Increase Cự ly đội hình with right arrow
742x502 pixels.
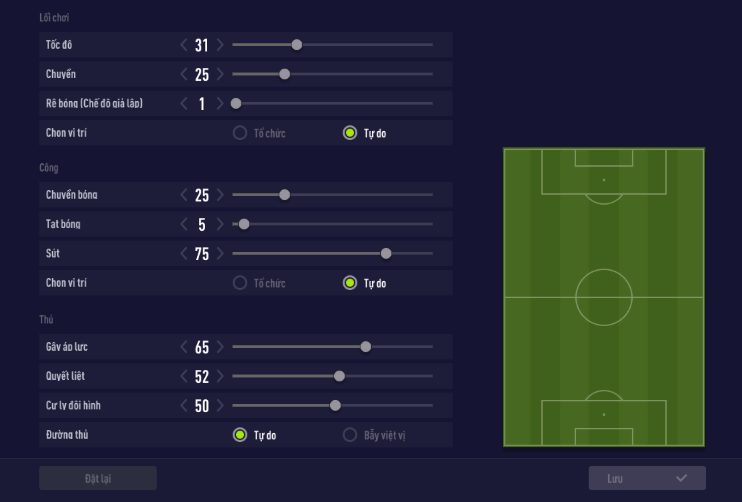[220, 406]
